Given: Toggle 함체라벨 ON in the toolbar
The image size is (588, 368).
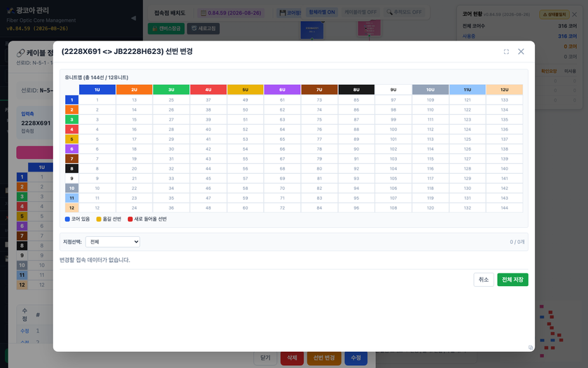Looking at the screenshot, I should click(x=322, y=13).
